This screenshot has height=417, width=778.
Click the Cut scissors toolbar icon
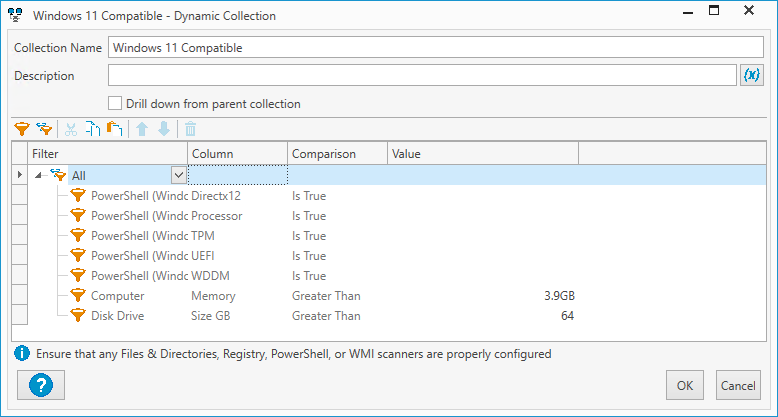71,130
